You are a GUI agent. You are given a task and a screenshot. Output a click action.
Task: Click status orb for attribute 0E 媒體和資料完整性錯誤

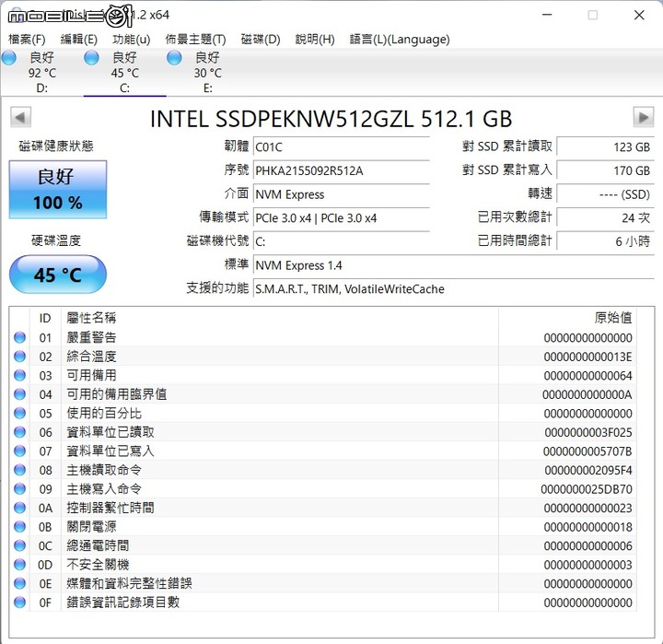coord(19,583)
